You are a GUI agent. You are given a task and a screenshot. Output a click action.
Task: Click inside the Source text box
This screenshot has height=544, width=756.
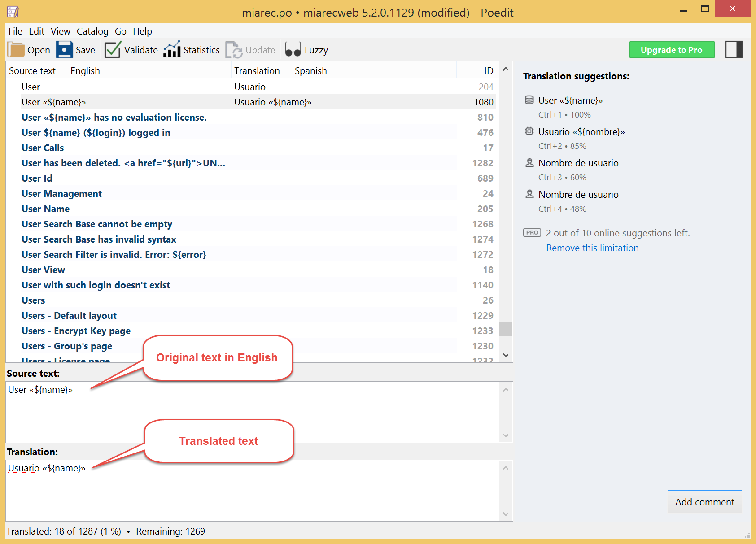253,412
